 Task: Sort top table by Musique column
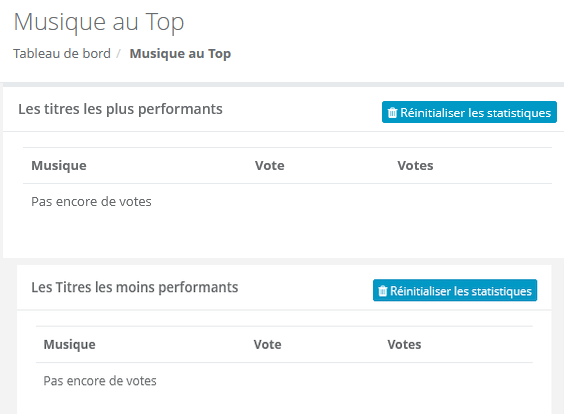tap(59, 165)
